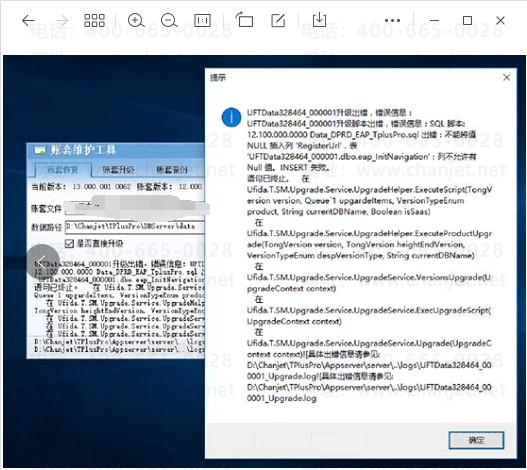The height and width of the screenshot is (470, 527).
Task: Click the 账套文件 input field
Action: 134,209
